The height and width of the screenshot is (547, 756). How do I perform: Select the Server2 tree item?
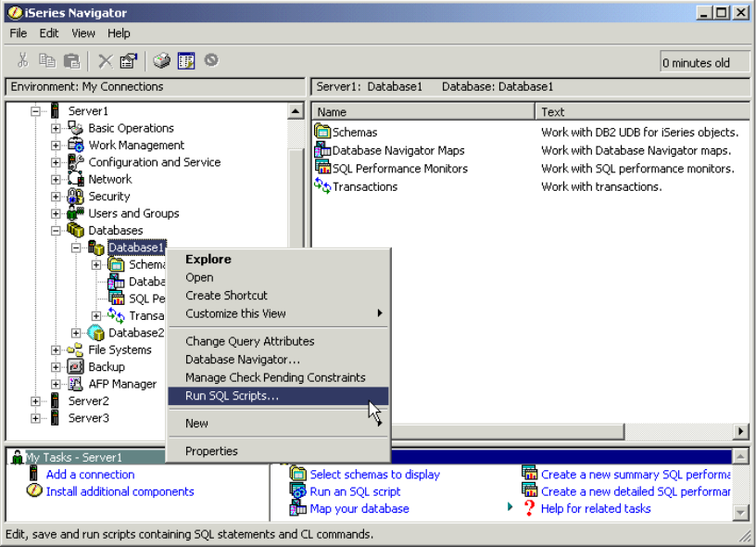pyautogui.click(x=88, y=401)
